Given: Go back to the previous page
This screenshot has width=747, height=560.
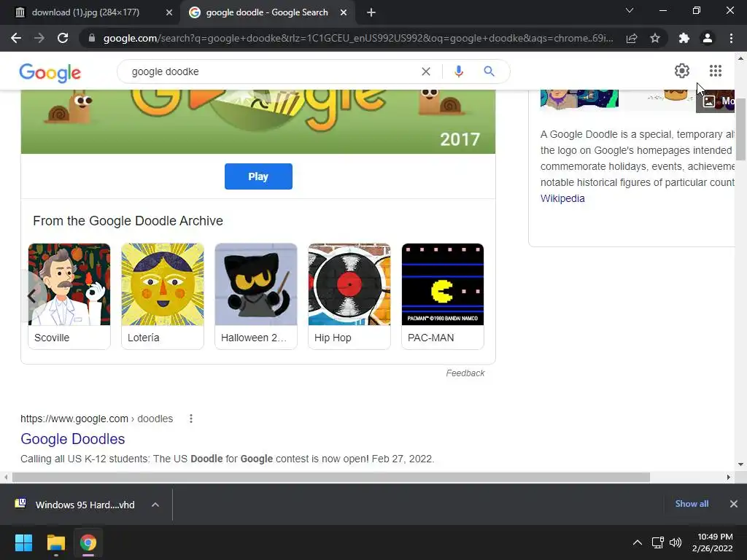Looking at the screenshot, I should [x=16, y=38].
